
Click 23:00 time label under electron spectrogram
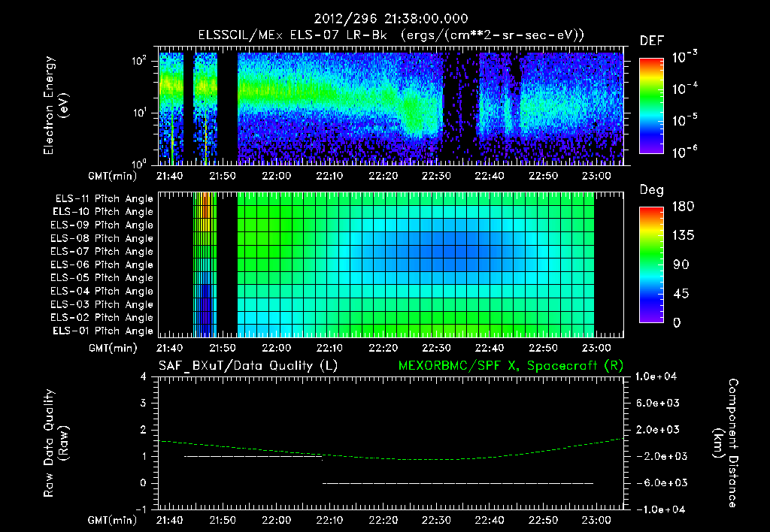(596, 176)
